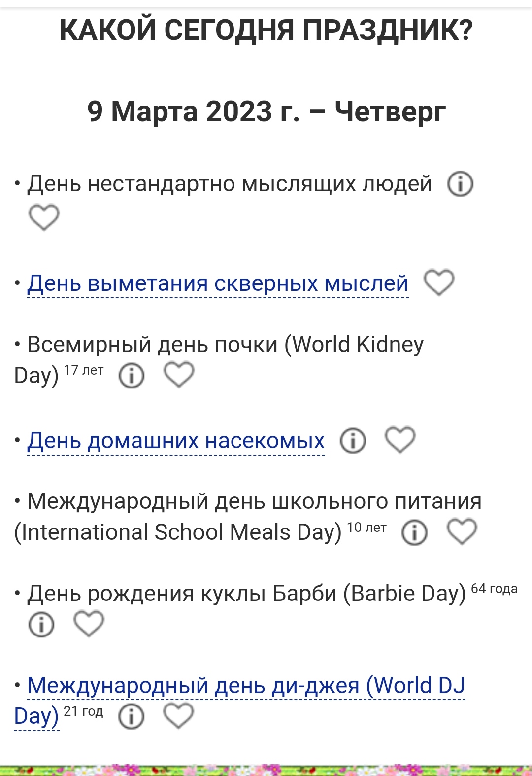This screenshot has width=532, height=776.
Task: Open info icon for World DJ Day
Action: pyautogui.click(x=131, y=716)
